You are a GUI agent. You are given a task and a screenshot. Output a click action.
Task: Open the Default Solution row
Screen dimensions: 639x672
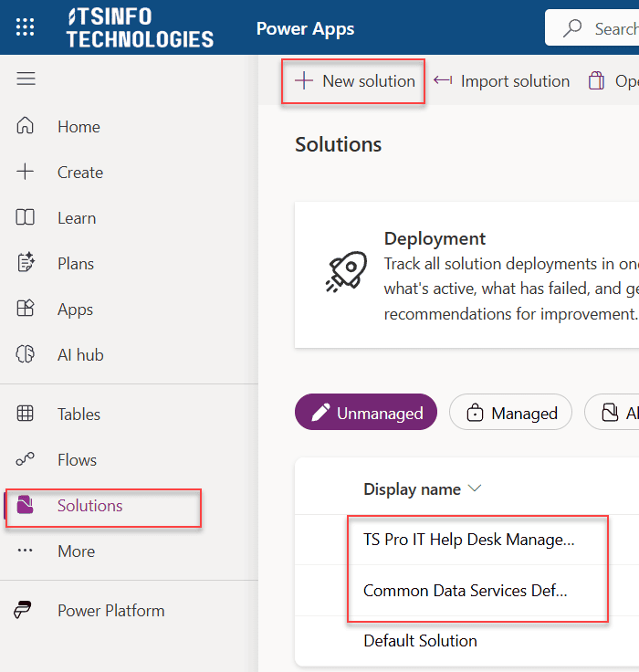coord(420,641)
